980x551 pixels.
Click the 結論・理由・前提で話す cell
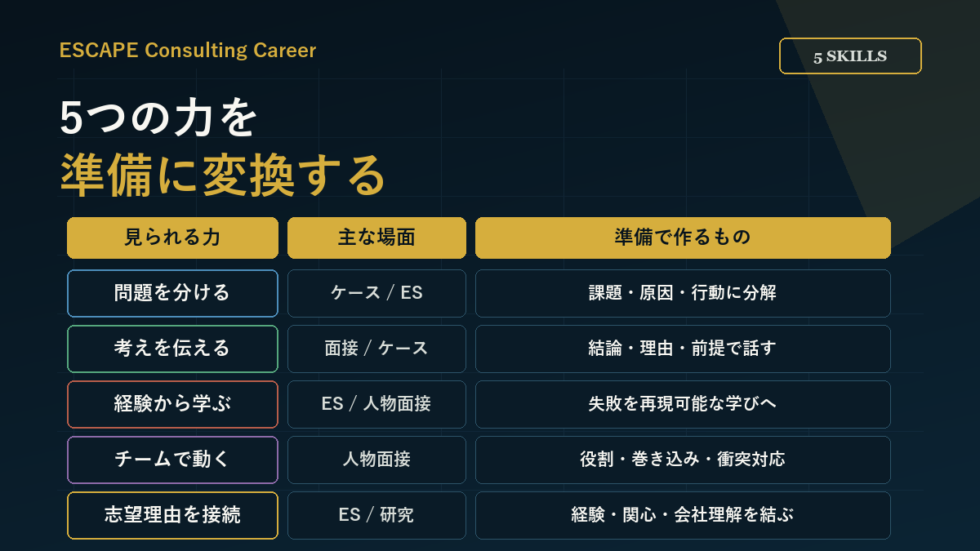click(x=683, y=349)
